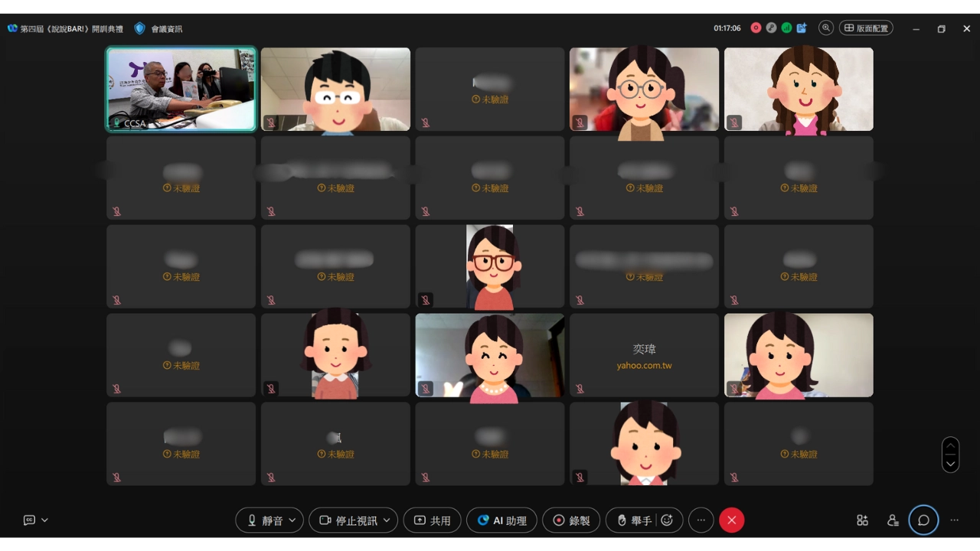
Task: Toggle the 停止視訊 camera button
Action: pyautogui.click(x=348, y=520)
